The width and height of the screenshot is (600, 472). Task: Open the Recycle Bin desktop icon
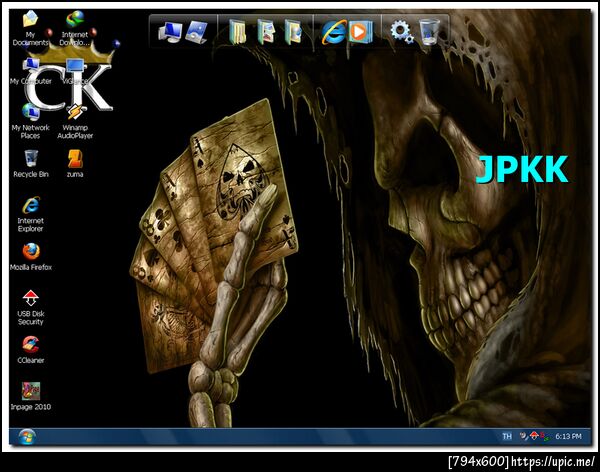click(x=31, y=164)
